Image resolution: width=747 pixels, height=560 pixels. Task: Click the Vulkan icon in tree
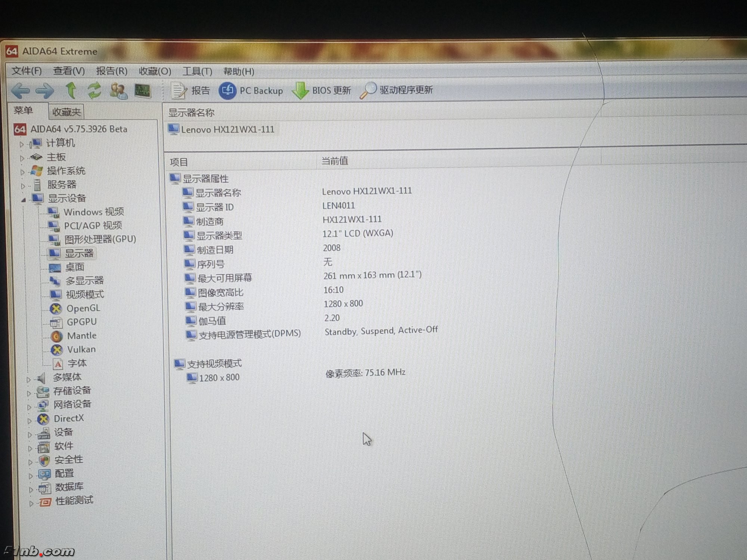click(x=57, y=350)
